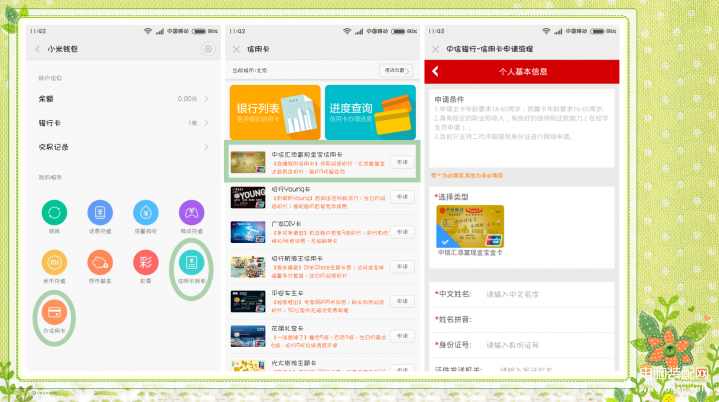Open the light-blue data purchase droplet icon
Screen dimensions: 719x402
click(146, 213)
